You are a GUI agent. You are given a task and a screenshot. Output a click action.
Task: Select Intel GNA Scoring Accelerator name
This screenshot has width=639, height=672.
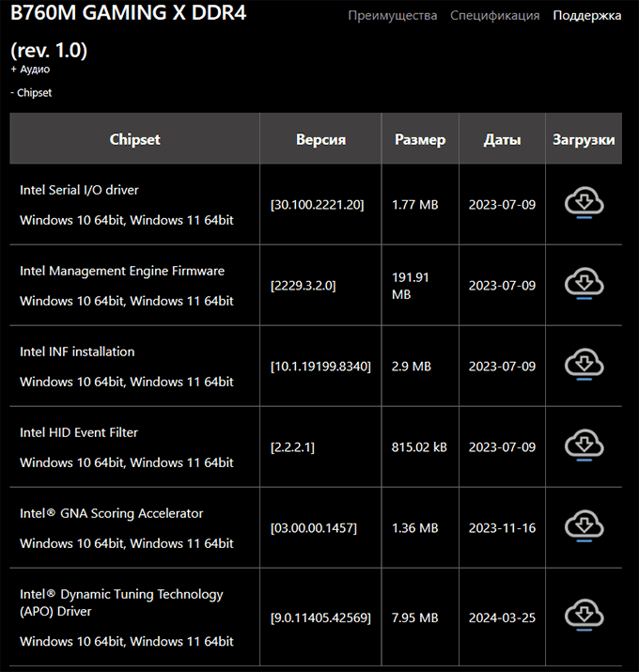click(112, 513)
